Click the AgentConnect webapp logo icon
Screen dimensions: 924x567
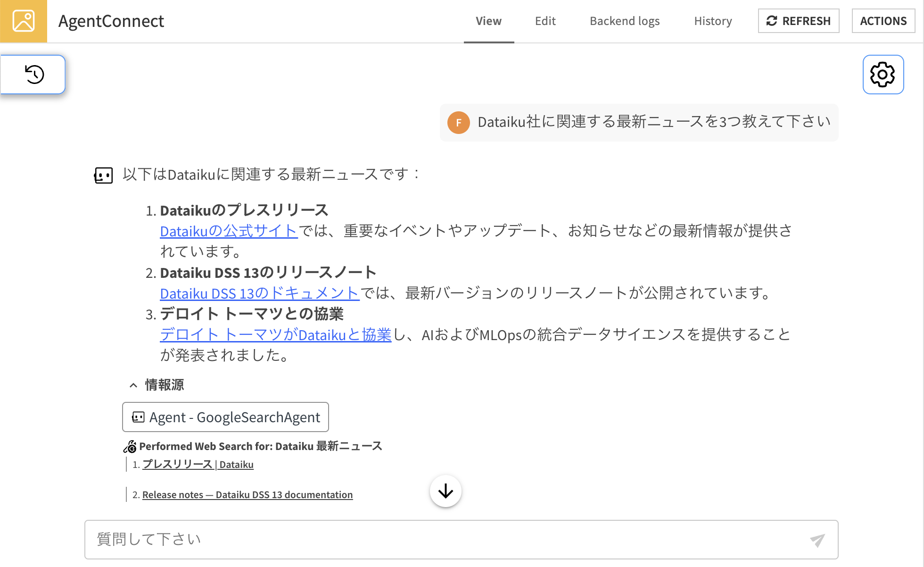point(24,21)
